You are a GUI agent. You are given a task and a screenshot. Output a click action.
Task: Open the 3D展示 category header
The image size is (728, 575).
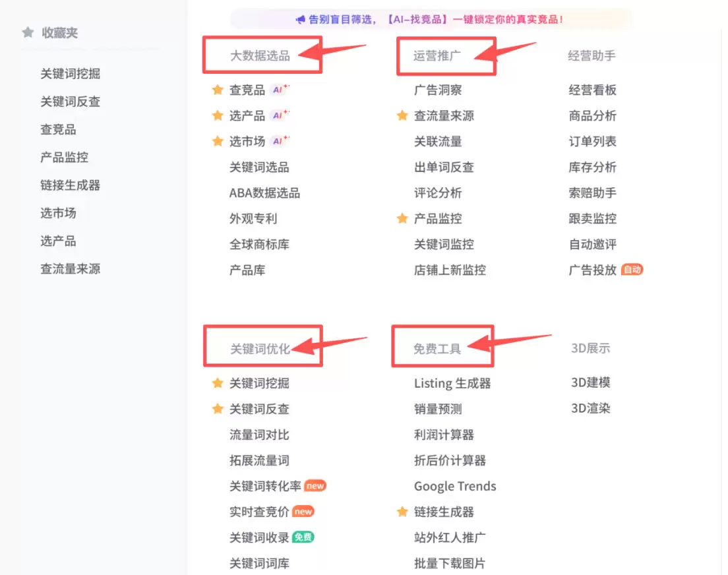pos(590,348)
